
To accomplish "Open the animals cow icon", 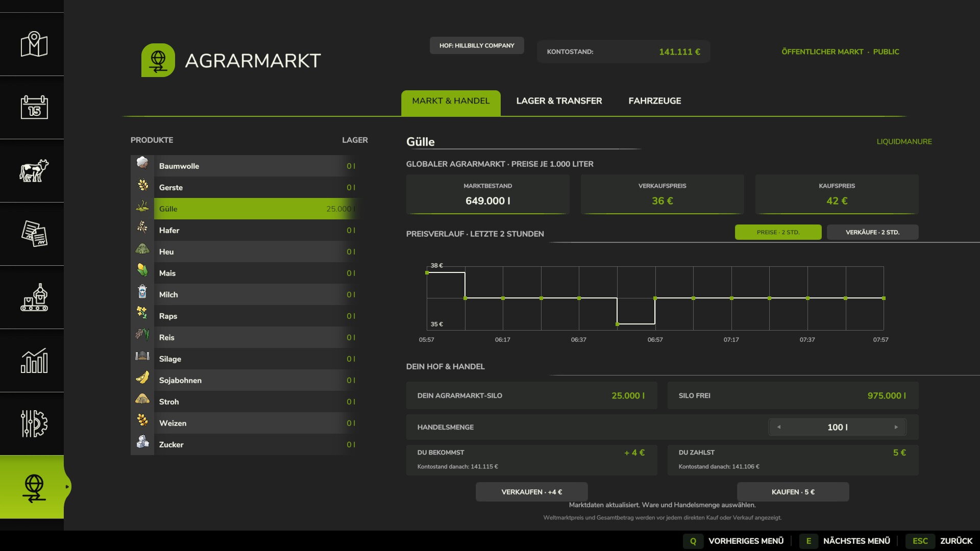I will pyautogui.click(x=34, y=171).
